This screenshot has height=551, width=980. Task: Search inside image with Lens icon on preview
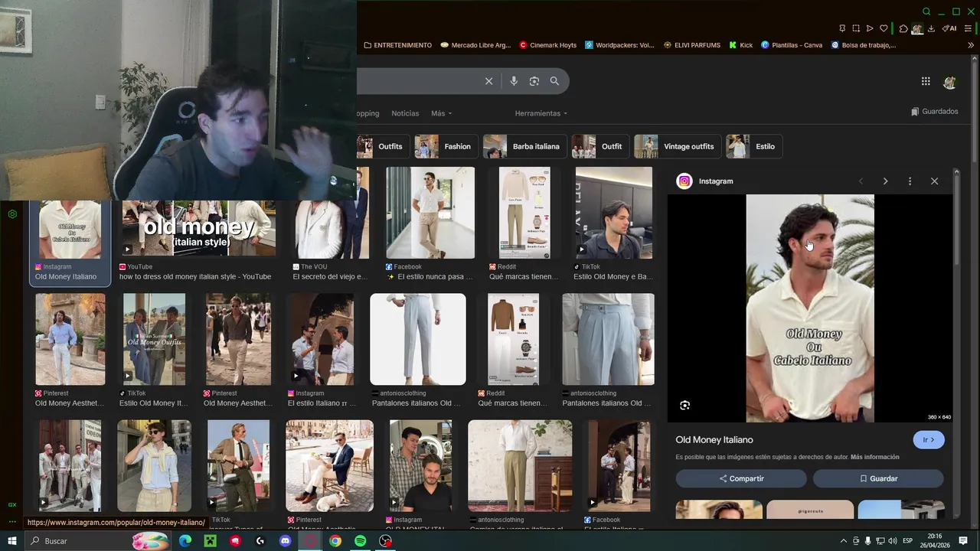[685, 406]
